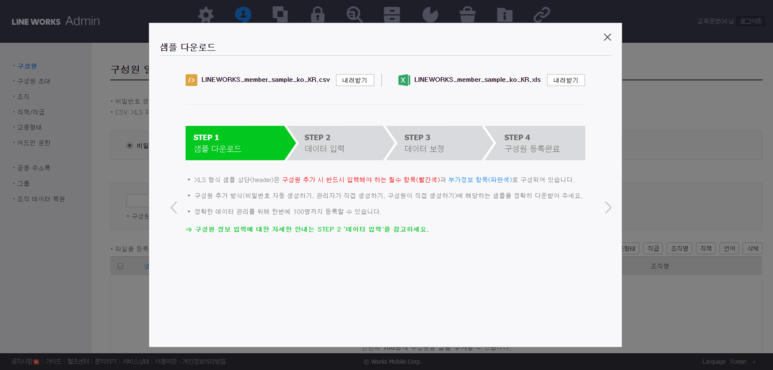Select the password option radio button behind dialog

130,145
